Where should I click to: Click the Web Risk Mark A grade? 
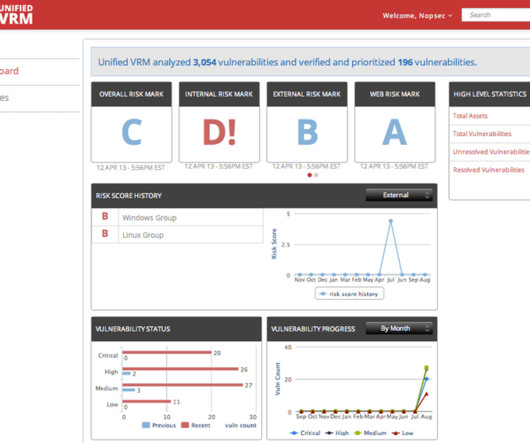point(394,132)
